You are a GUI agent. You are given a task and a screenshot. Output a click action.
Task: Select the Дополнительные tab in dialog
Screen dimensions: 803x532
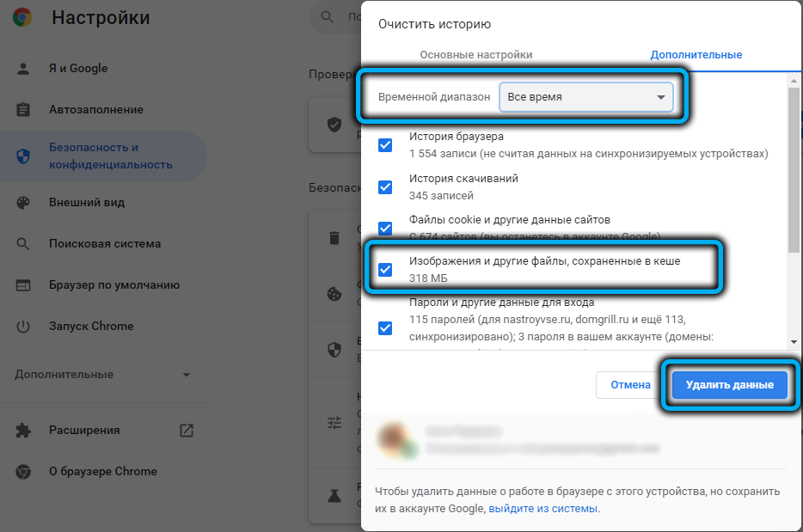696,55
